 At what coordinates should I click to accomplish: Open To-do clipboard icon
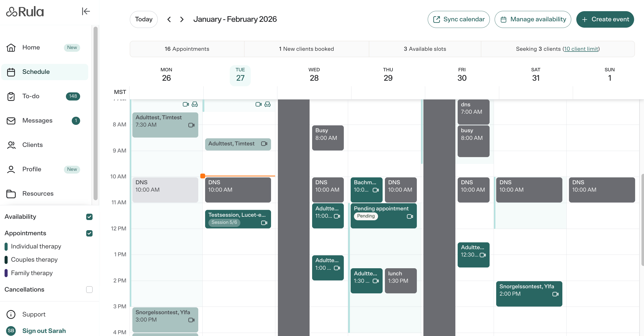coord(11,96)
